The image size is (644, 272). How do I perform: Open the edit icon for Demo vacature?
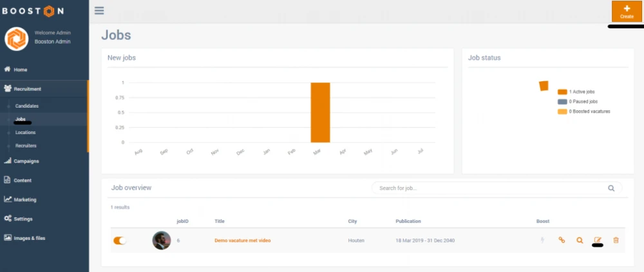598,240
